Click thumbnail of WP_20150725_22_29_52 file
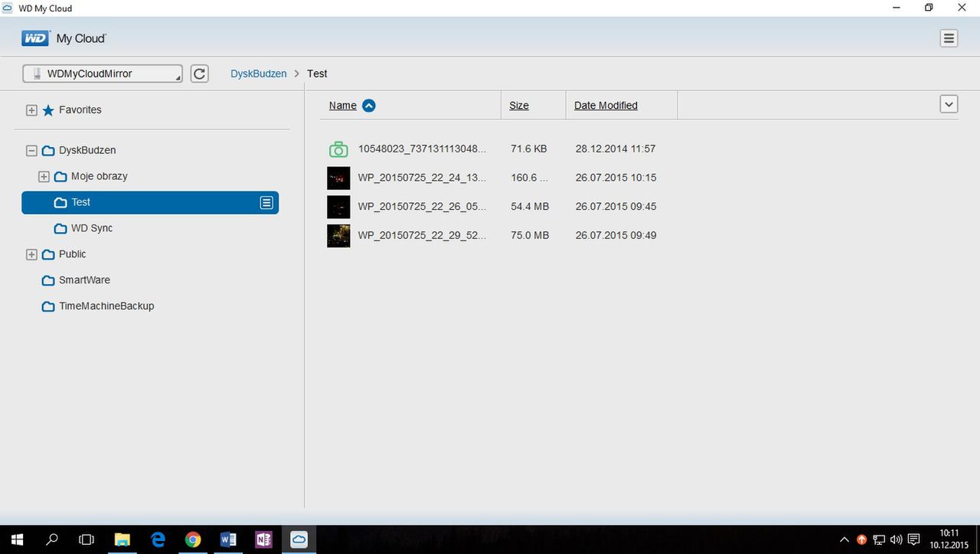This screenshot has width=980, height=554. 338,235
